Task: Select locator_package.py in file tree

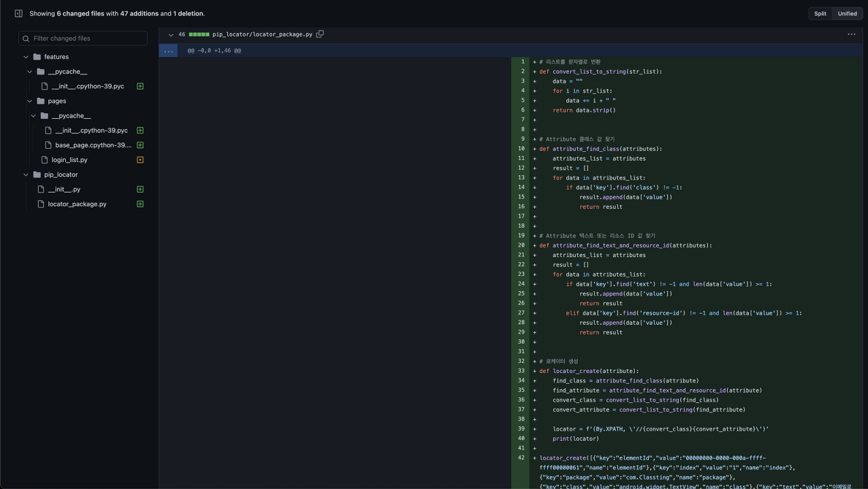Action: coord(77,204)
